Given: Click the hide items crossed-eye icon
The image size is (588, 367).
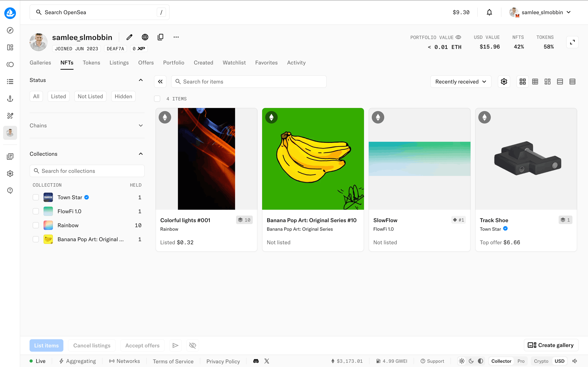Looking at the screenshot, I should tap(192, 345).
